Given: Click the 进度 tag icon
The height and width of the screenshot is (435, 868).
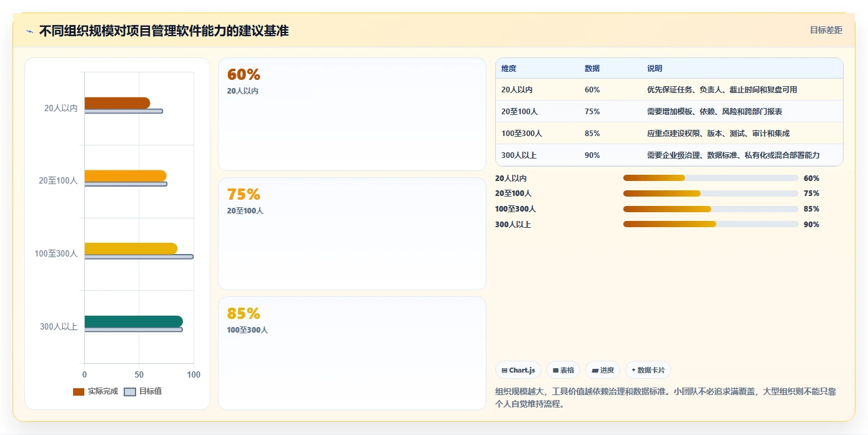Looking at the screenshot, I should (x=595, y=370).
